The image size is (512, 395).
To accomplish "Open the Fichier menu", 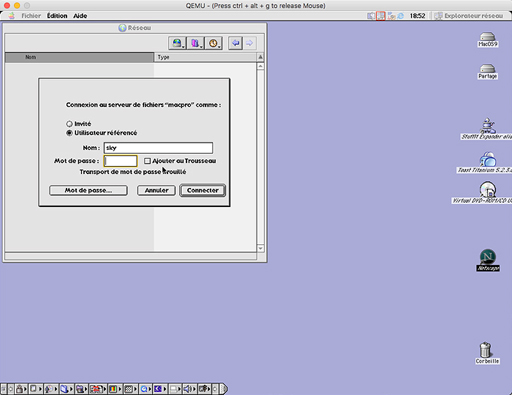I will click(x=31, y=16).
